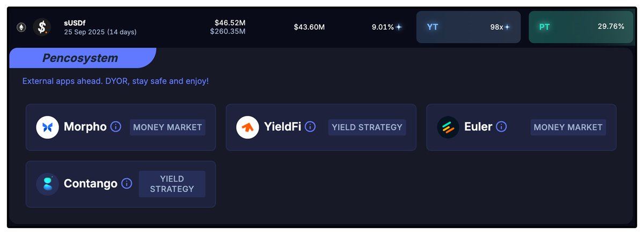Open the info icon next to YieldFi
This screenshot has height=235, width=644.
pos(310,127)
